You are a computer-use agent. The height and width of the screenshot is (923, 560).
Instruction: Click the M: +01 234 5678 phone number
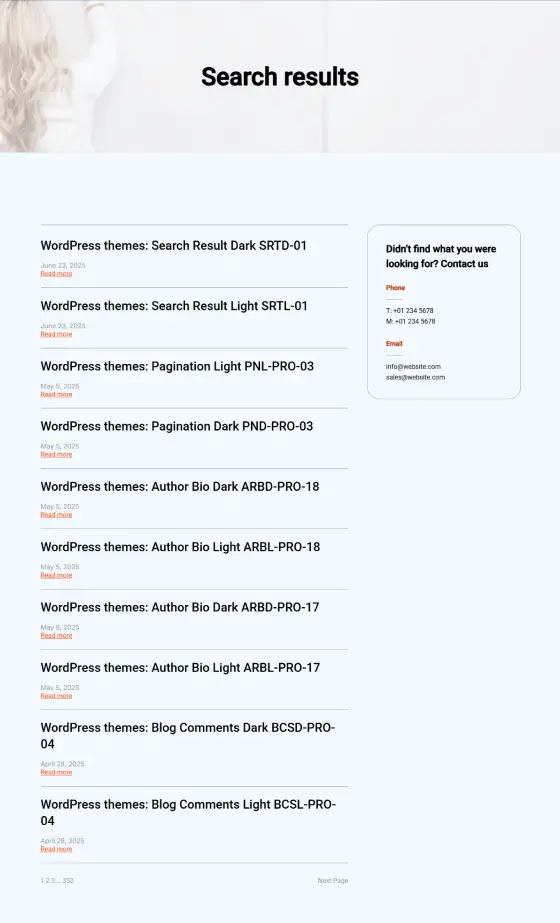tap(410, 321)
